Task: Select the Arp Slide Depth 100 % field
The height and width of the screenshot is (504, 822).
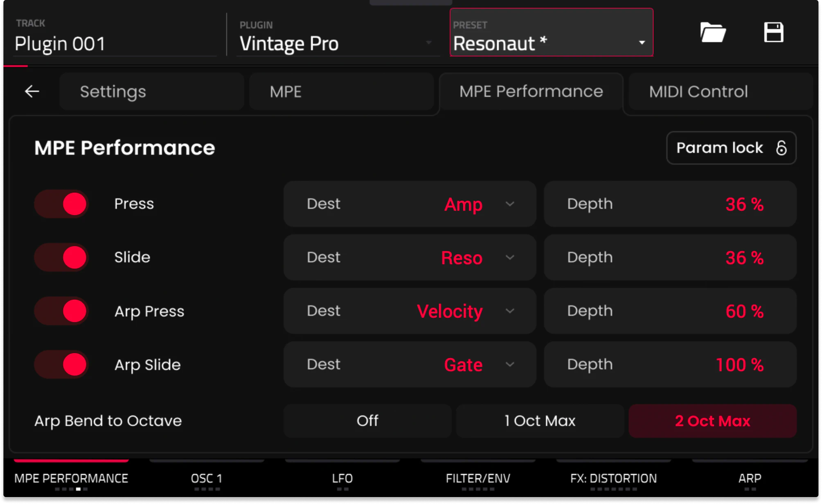Action: click(x=739, y=365)
